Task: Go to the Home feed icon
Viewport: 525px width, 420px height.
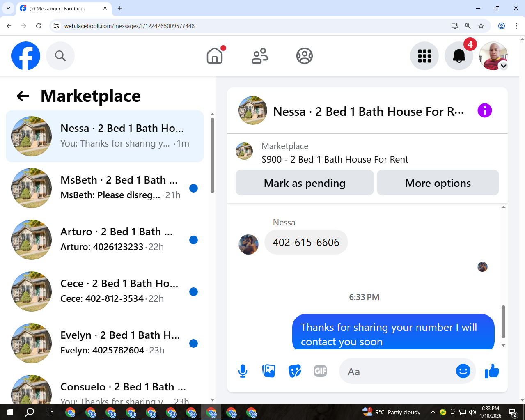Action: click(x=215, y=56)
